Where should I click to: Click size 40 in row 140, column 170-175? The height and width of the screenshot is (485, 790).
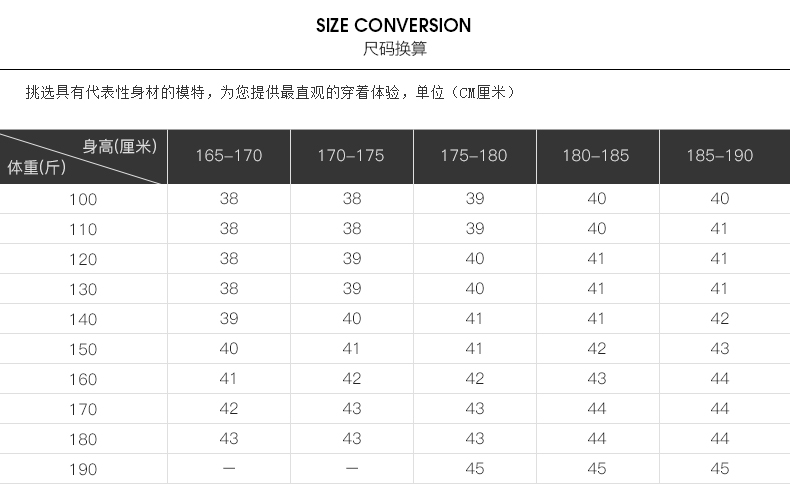(x=352, y=318)
